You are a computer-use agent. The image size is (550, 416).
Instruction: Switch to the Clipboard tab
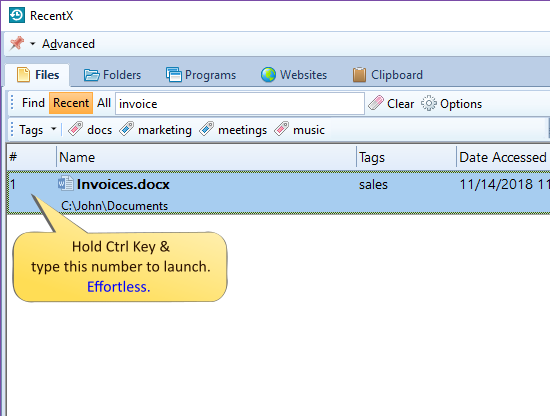coord(388,75)
